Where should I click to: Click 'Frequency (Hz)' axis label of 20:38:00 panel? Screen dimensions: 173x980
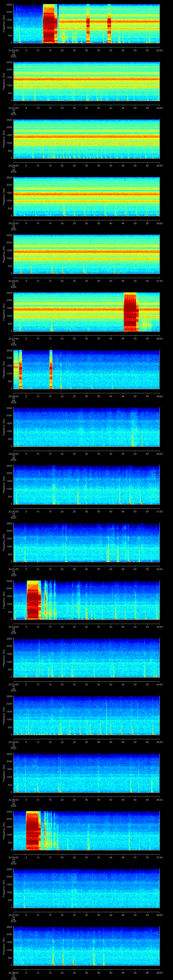(x=4, y=946)
